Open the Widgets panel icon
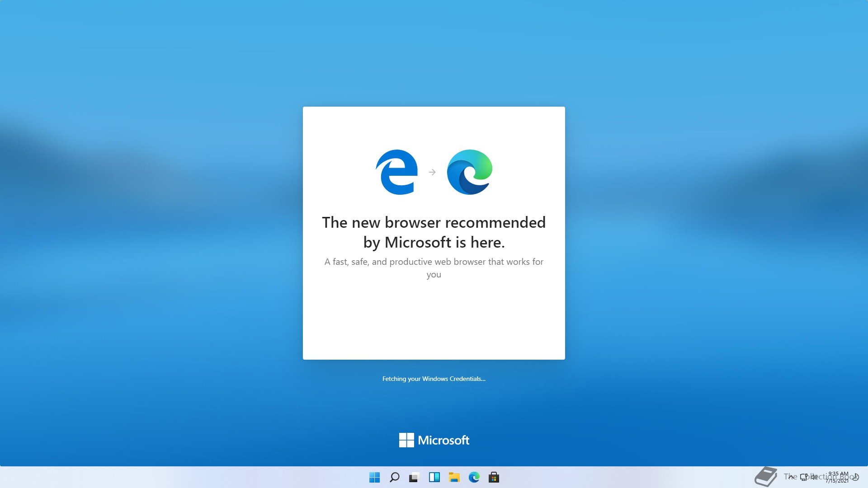 click(x=434, y=477)
